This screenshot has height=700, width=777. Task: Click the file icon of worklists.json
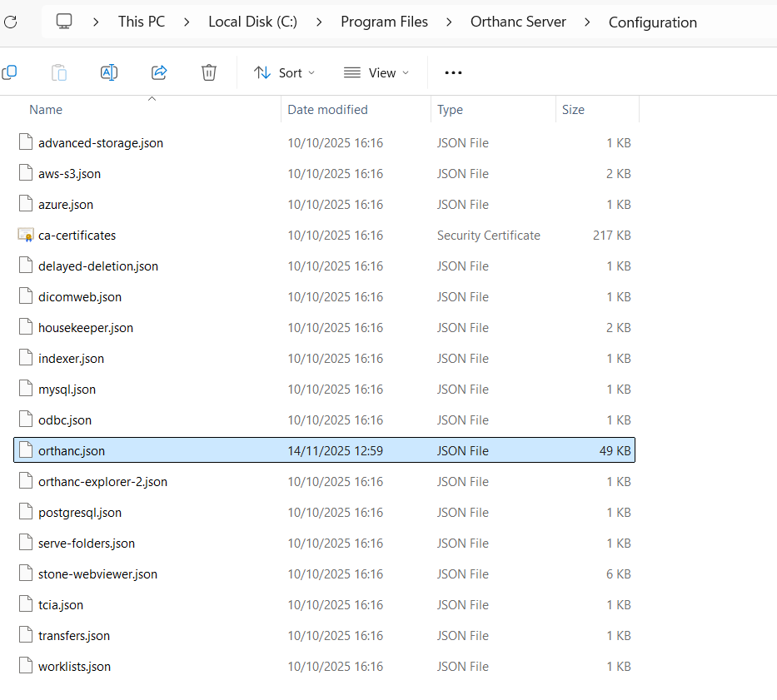[x=26, y=665]
